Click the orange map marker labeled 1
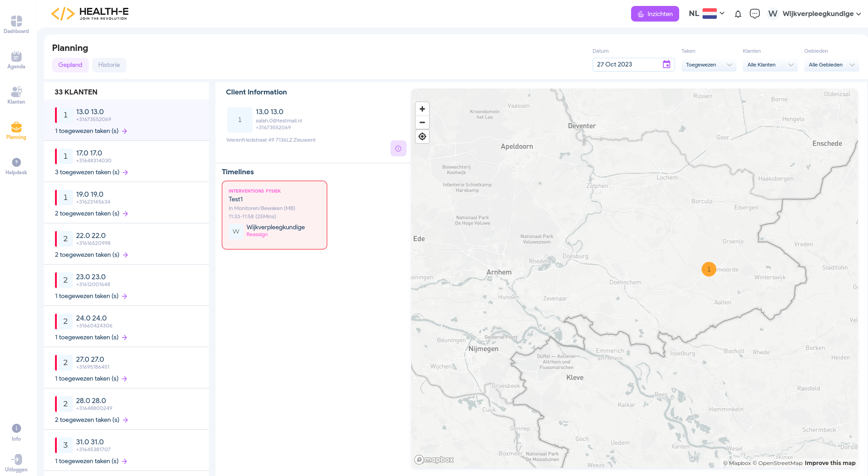The width and height of the screenshot is (868, 476). tap(709, 269)
